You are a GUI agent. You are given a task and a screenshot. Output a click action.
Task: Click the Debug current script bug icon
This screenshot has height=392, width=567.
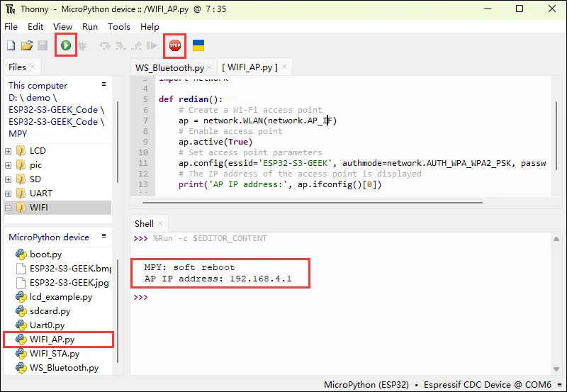(82, 46)
